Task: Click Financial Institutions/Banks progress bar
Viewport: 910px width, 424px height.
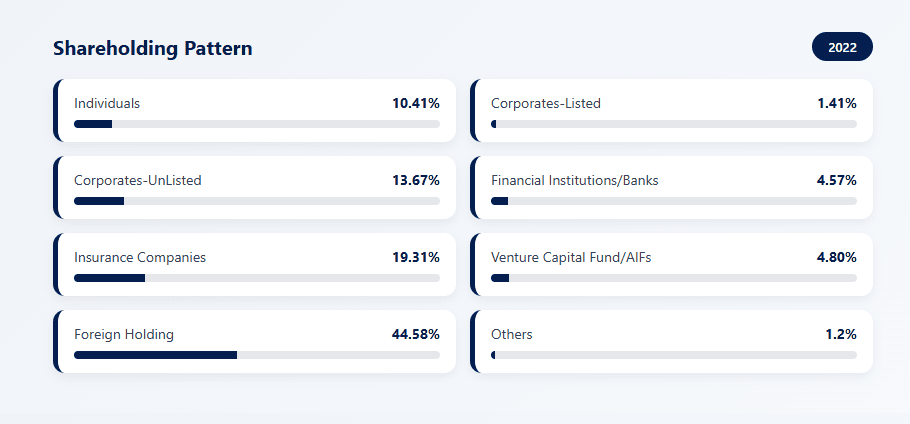Action: (674, 201)
